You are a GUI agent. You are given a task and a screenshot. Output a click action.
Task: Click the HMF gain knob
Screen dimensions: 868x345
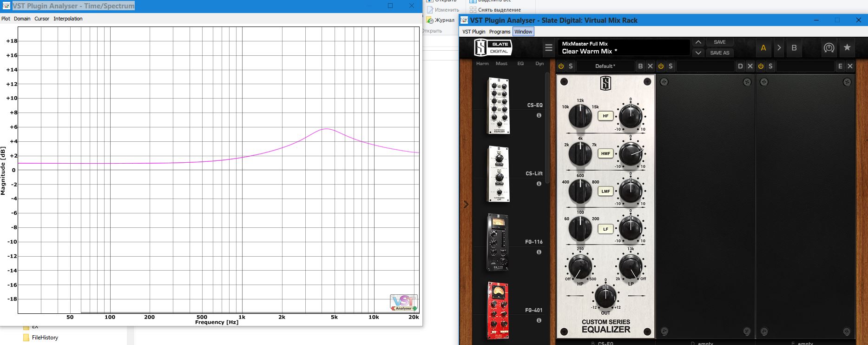click(x=631, y=153)
